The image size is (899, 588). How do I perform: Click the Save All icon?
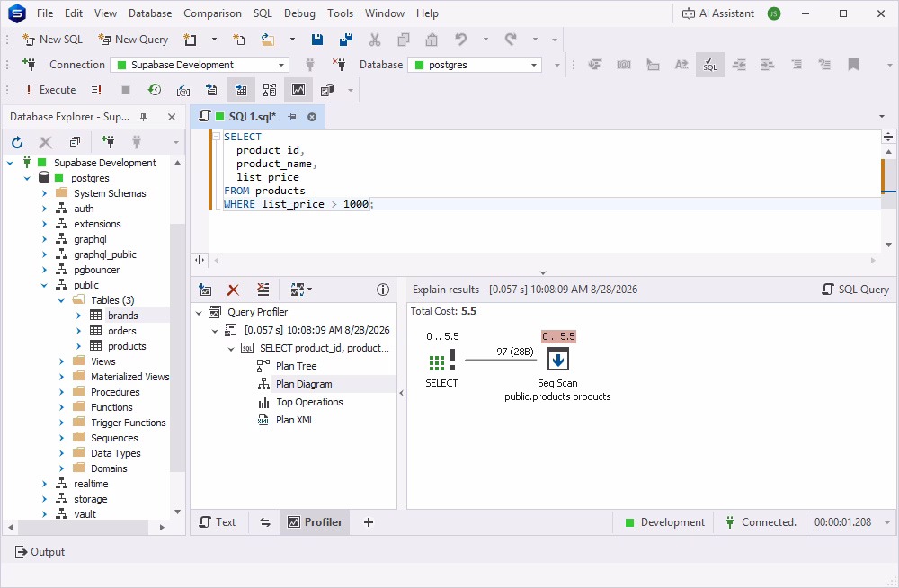(346, 40)
